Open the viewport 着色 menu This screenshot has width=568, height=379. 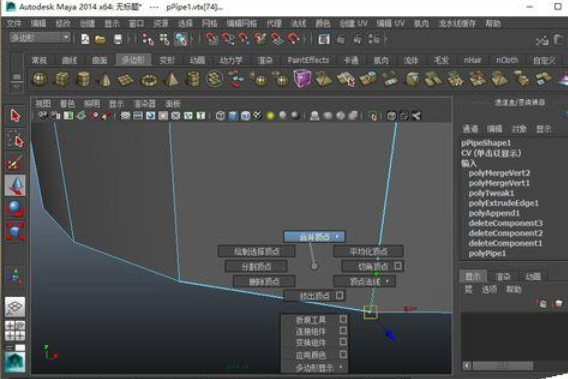click(67, 104)
